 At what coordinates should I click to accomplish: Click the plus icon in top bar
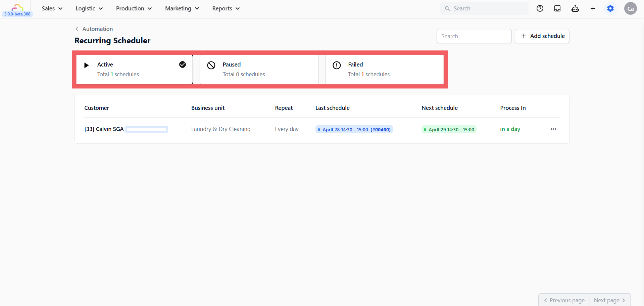[593, 8]
